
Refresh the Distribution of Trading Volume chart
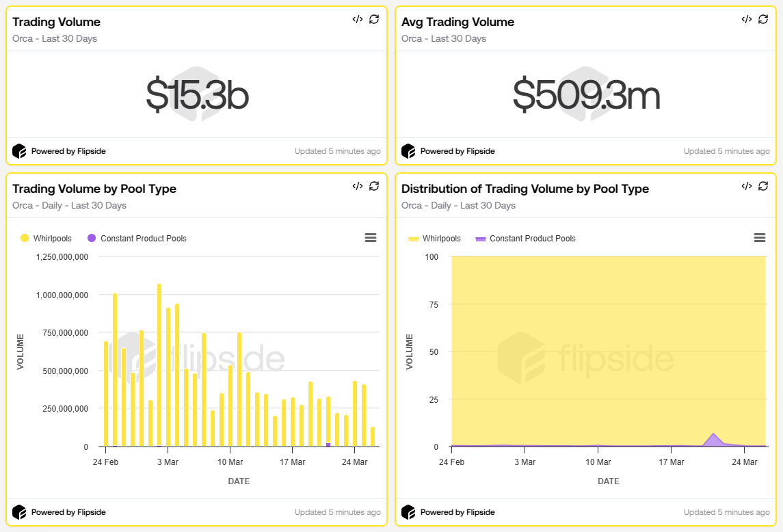pyautogui.click(x=763, y=186)
